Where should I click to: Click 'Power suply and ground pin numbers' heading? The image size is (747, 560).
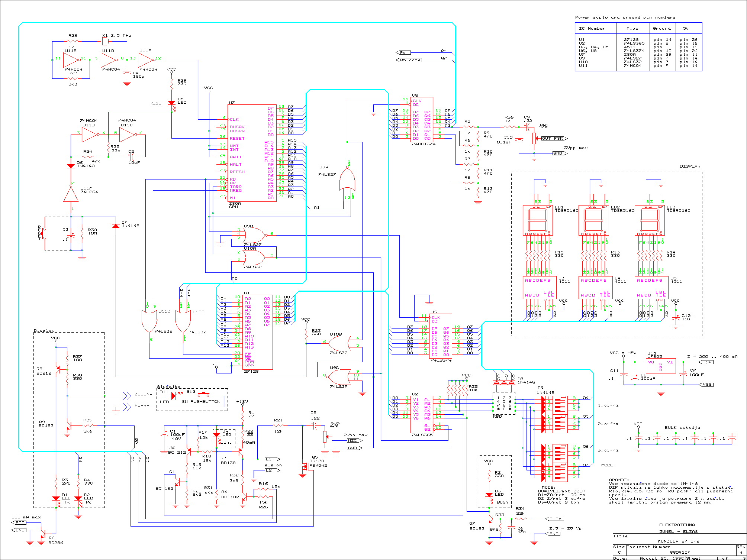point(625,17)
